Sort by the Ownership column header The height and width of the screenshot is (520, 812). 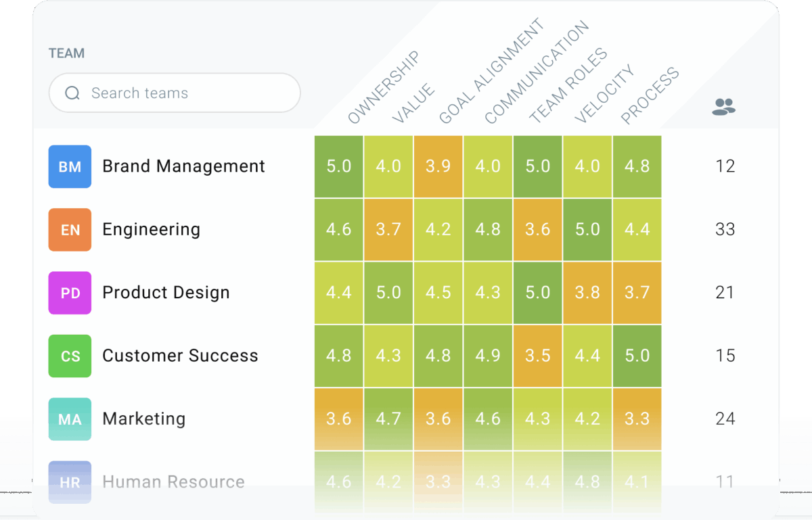pyautogui.click(x=383, y=88)
